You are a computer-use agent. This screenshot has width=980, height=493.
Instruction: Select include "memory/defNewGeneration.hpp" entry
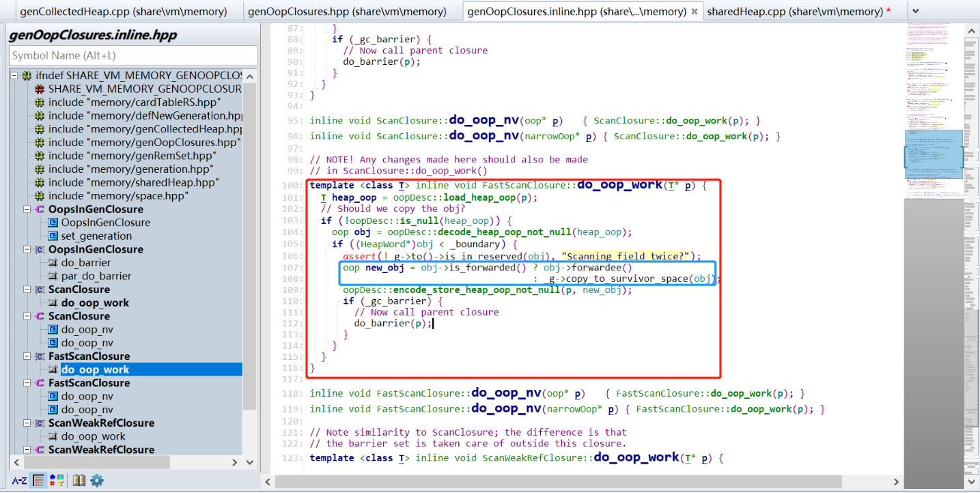point(145,115)
